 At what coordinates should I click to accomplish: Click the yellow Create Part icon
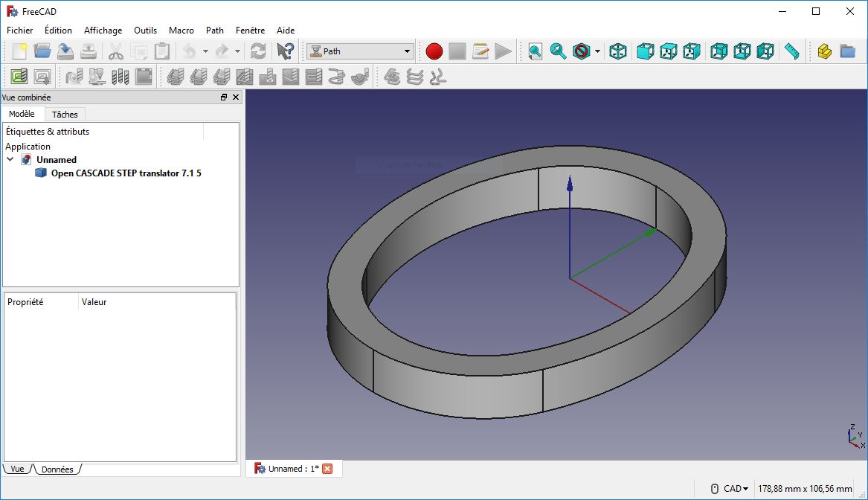[825, 51]
